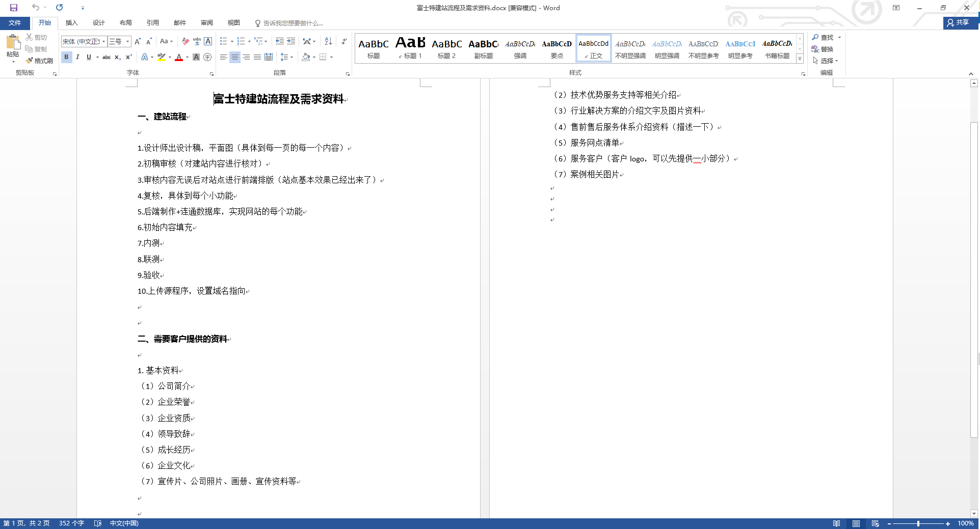Click the paste clipboard icon
The width and height of the screenshot is (980, 529).
(13, 42)
